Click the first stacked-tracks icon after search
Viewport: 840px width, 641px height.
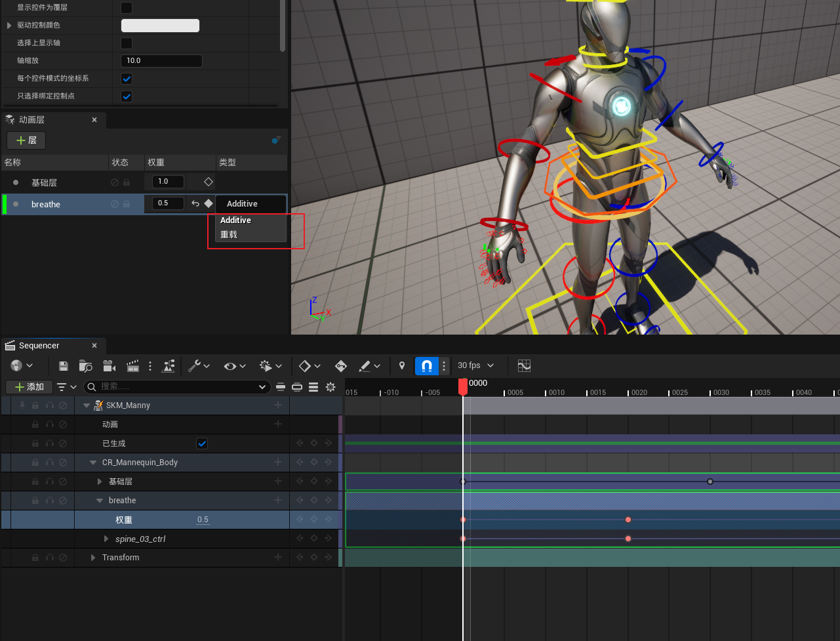281,387
